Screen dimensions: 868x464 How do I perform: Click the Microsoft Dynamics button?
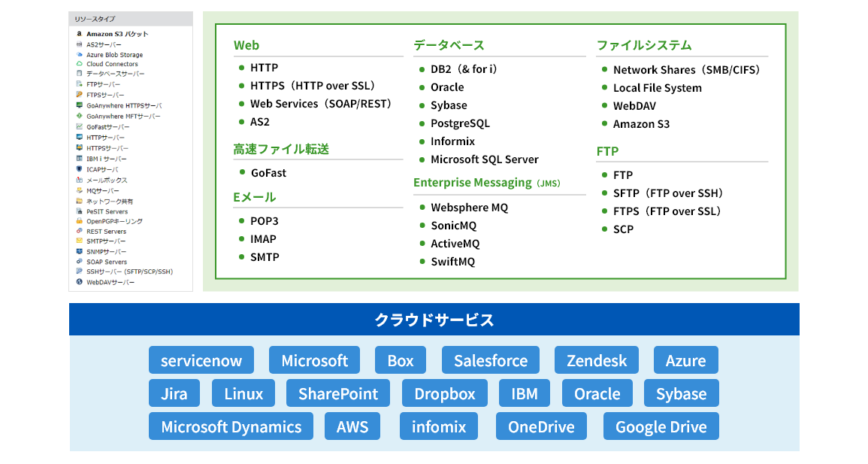tap(231, 426)
